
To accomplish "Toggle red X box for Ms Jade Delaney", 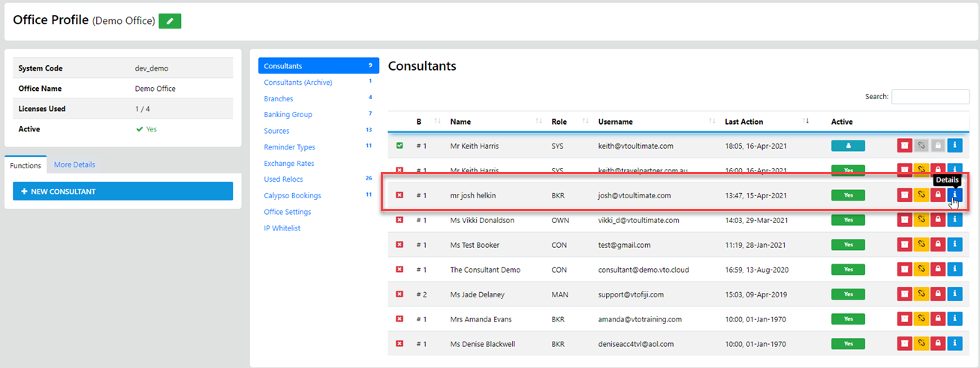I will click(400, 294).
